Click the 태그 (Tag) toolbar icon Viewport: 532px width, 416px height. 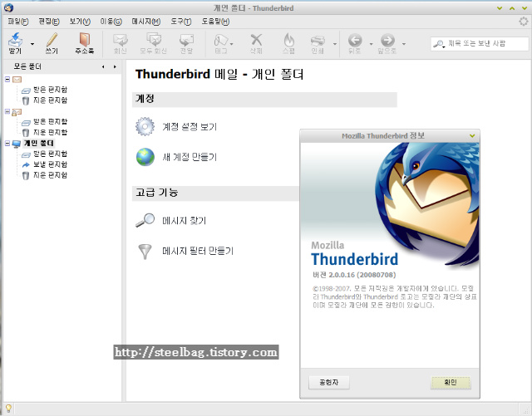pyautogui.click(x=221, y=41)
